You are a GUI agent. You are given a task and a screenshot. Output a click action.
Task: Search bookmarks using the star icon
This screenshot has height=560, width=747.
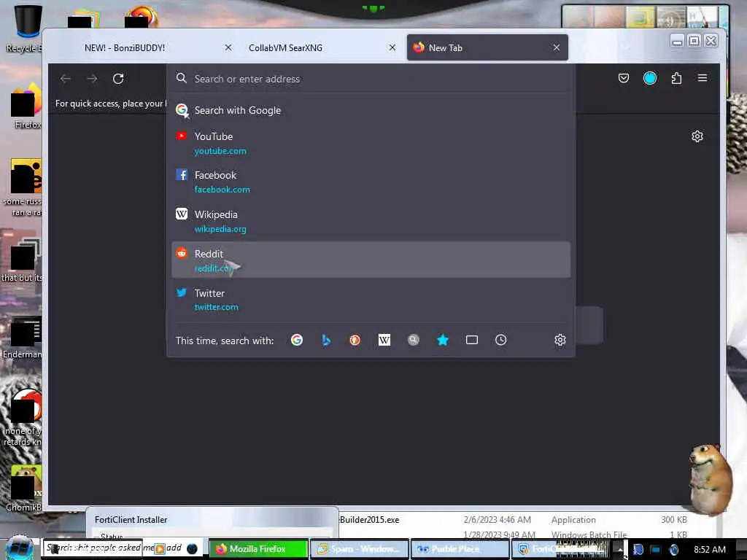click(443, 340)
